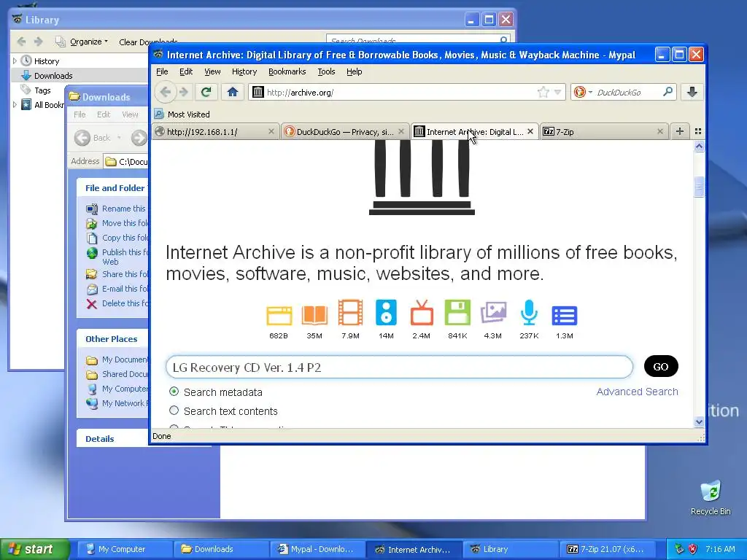747x560 pixels.
Task: Open the History menu in Mypal
Action: [244, 71]
